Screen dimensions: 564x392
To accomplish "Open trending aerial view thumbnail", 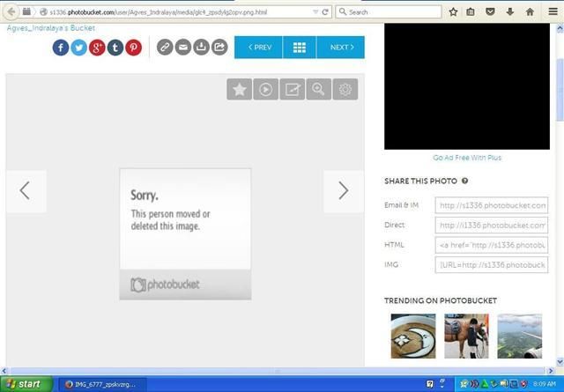I will click(x=520, y=336).
